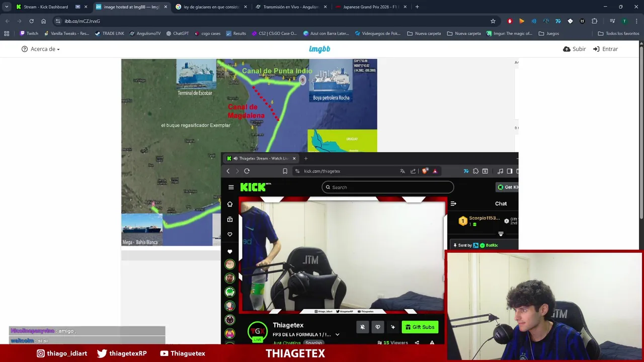644x362 pixels.
Task: Close the image hosted at ImgBB tab
Action: 166,7
